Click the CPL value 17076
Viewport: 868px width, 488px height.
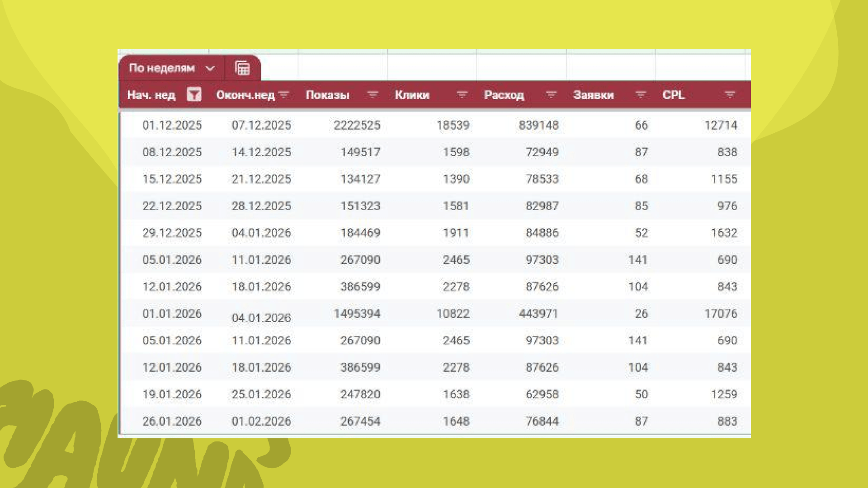pyautogui.click(x=720, y=314)
